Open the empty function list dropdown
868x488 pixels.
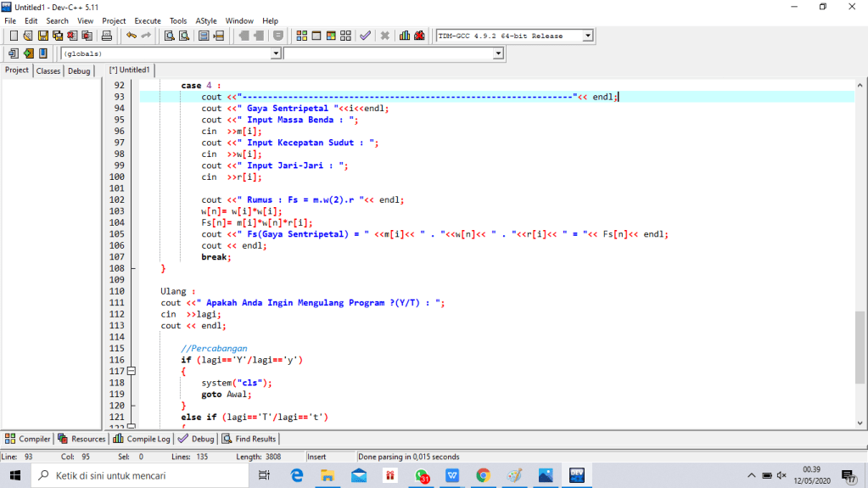[x=498, y=53]
